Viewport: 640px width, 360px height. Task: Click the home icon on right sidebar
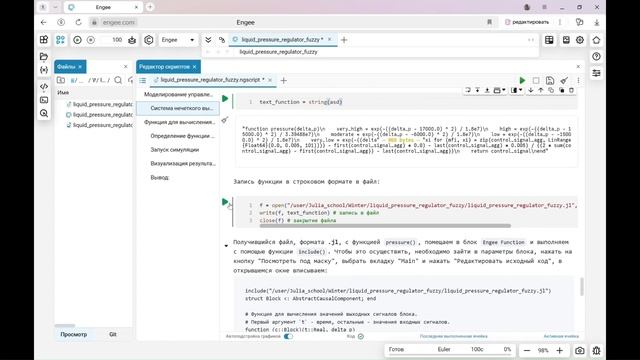tap(596, 40)
